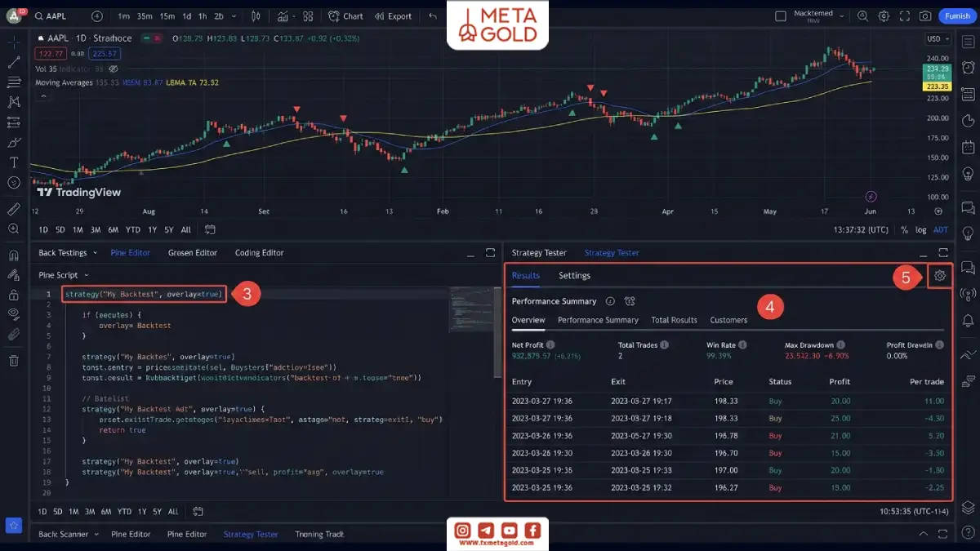Toggle the percent scale button
This screenshot has width=980, height=551.
904,230
